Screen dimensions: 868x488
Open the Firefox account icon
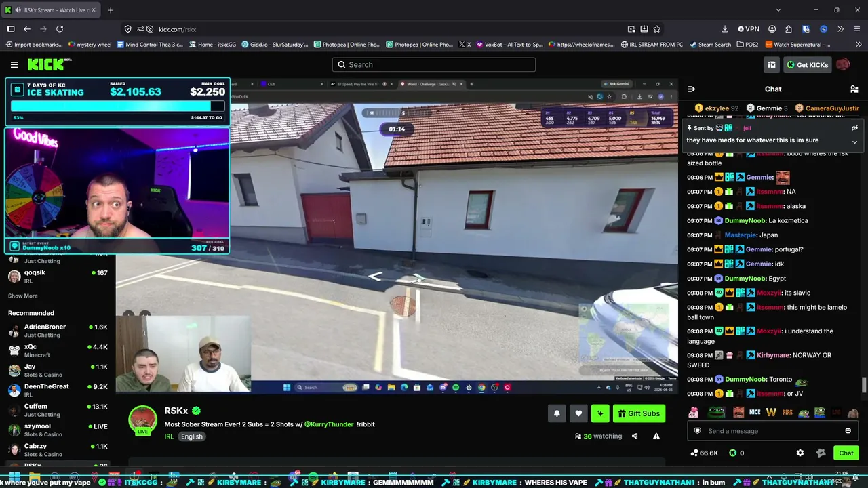point(772,29)
